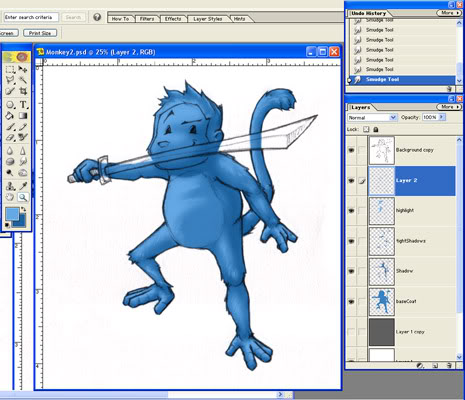Select the Red Eye Brush tool

coord(23,137)
